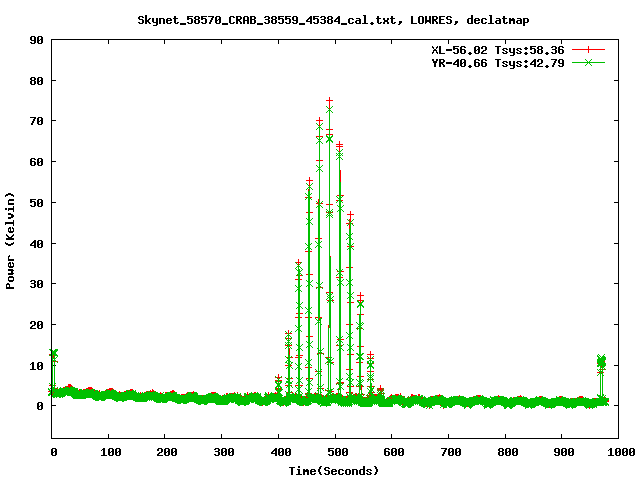
Task: Click the red plus legend line sample
Action: (588, 50)
